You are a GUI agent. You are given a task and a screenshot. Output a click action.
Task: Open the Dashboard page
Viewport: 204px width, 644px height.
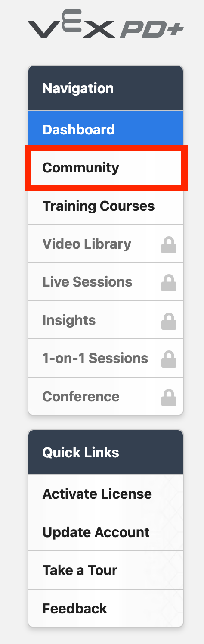106,129
